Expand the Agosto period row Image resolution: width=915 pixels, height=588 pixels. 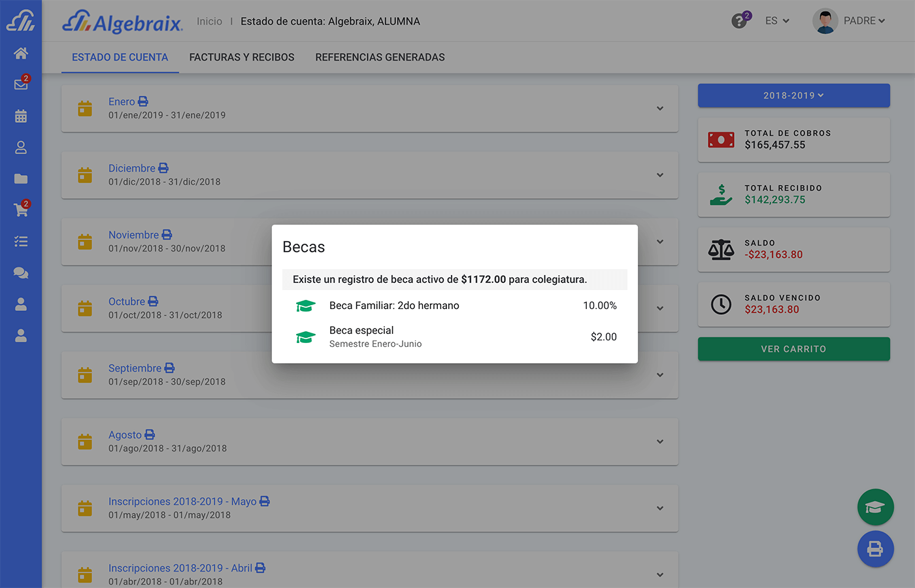[660, 442]
